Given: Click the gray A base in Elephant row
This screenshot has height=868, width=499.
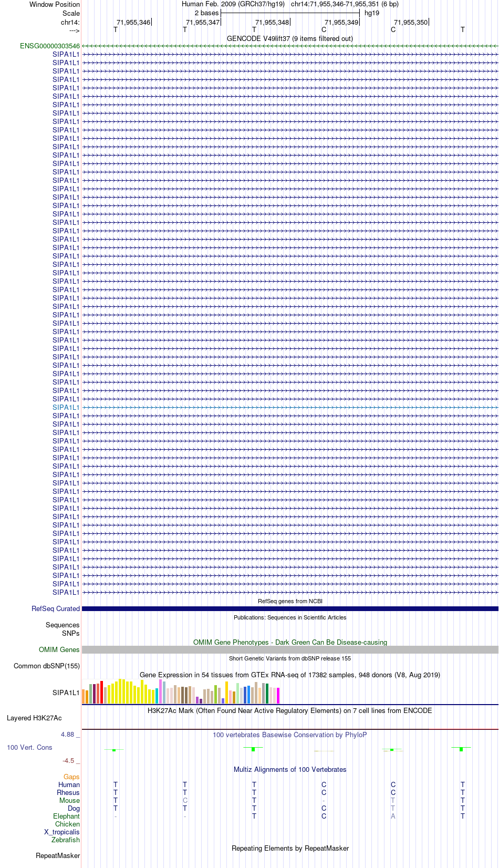Looking at the screenshot, I should pos(393,817).
